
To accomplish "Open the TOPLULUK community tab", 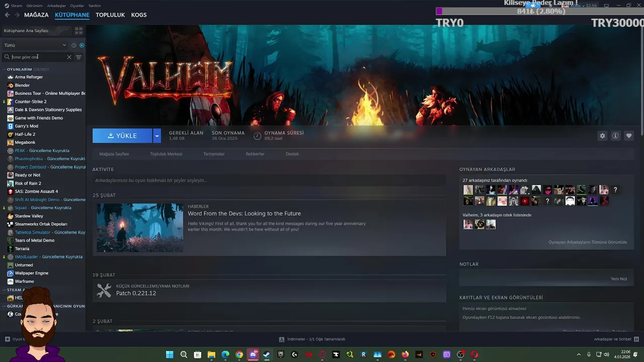I will click(x=110, y=15).
